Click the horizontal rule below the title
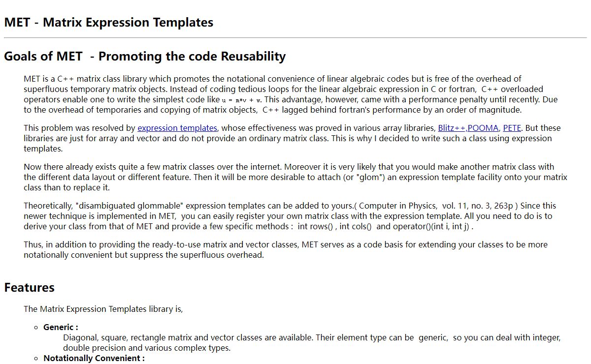The width and height of the screenshot is (591, 364). 295,38
